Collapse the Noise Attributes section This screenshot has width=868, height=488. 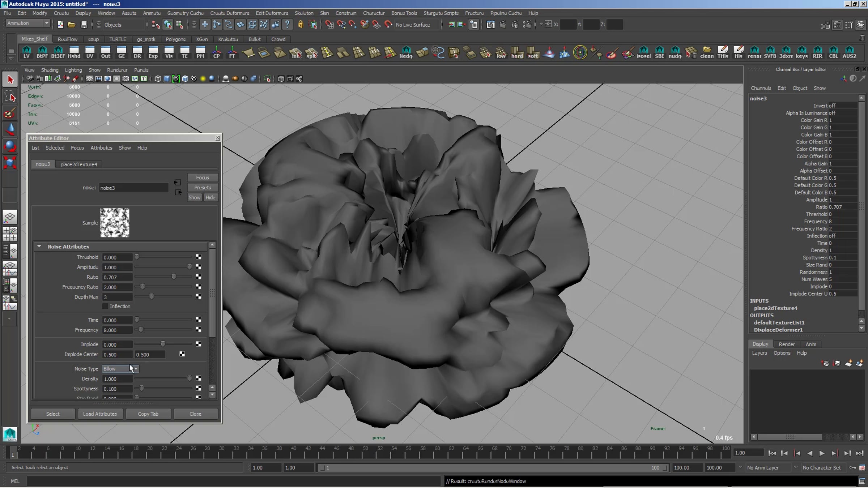(x=39, y=247)
